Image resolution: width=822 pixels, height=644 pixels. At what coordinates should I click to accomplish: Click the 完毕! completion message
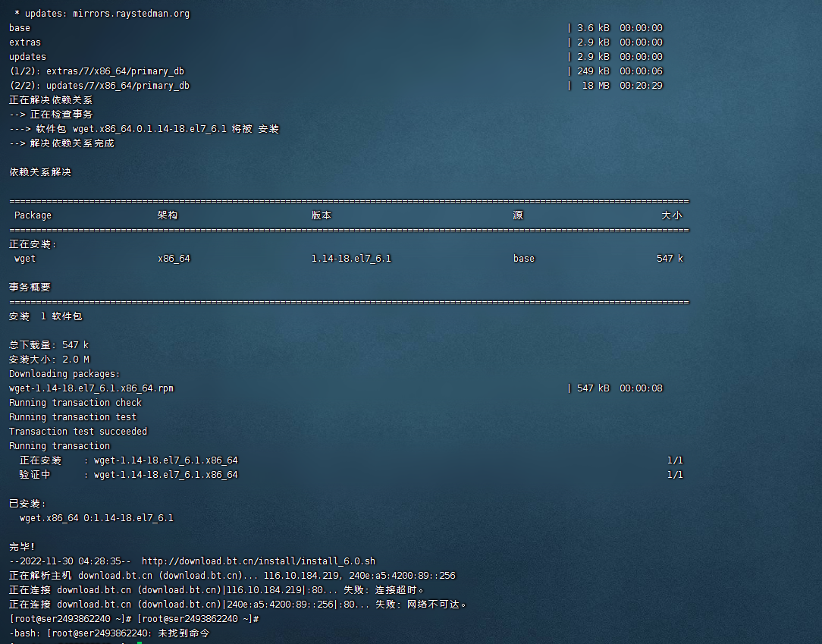[x=22, y=547]
